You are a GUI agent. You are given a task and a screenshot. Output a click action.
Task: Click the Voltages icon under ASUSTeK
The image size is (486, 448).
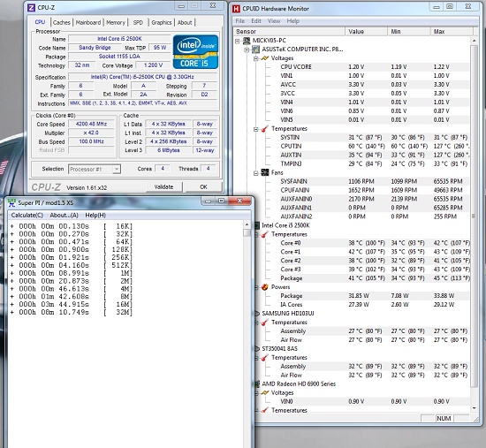point(265,58)
